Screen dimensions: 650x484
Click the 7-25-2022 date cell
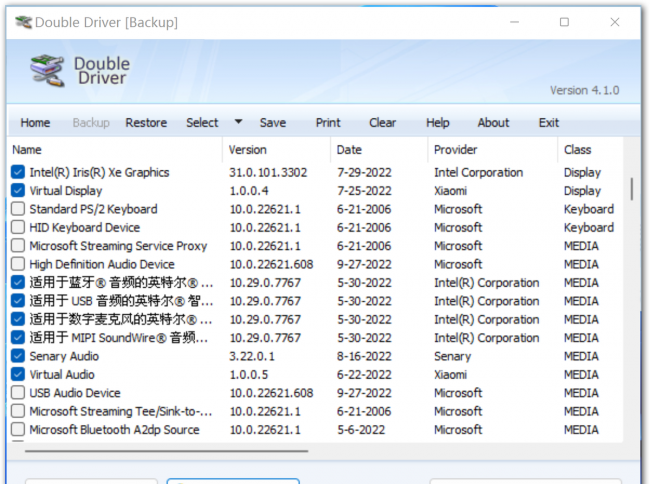pos(364,191)
